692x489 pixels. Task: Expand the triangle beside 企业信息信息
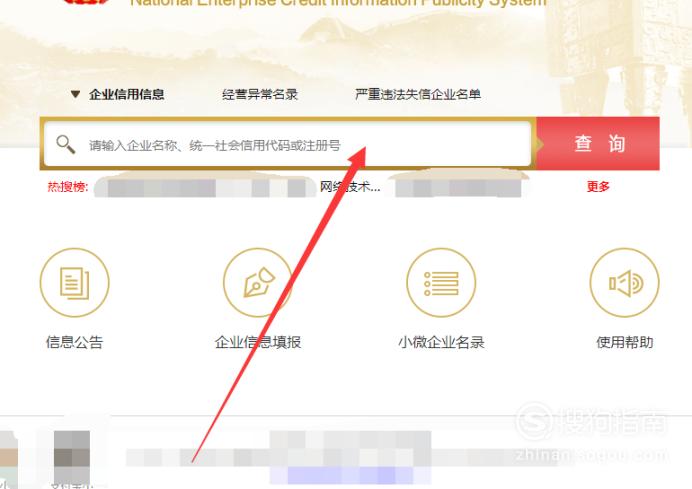pyautogui.click(x=75, y=94)
